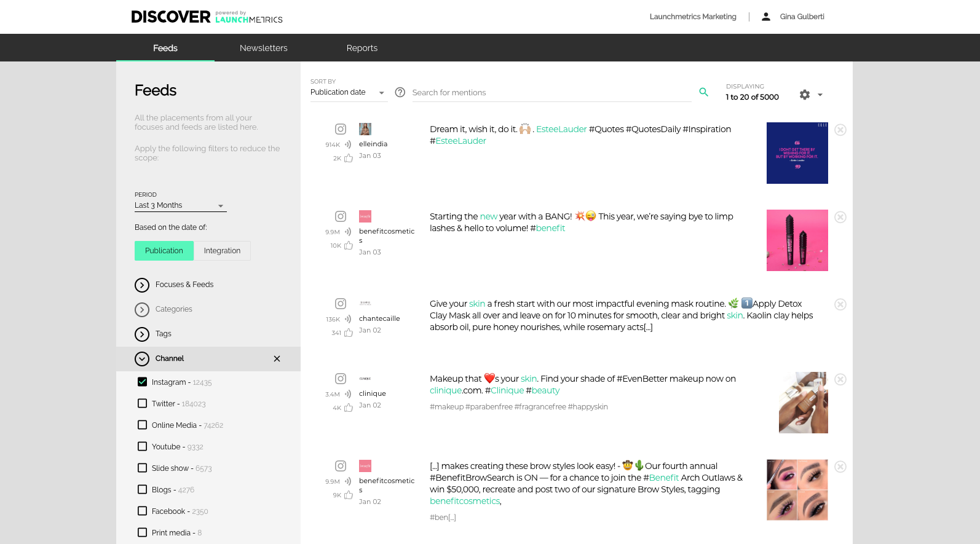Click the likes thumbs-up icon on chantecaille post
Screen dimensions: 980x544
coord(349,333)
